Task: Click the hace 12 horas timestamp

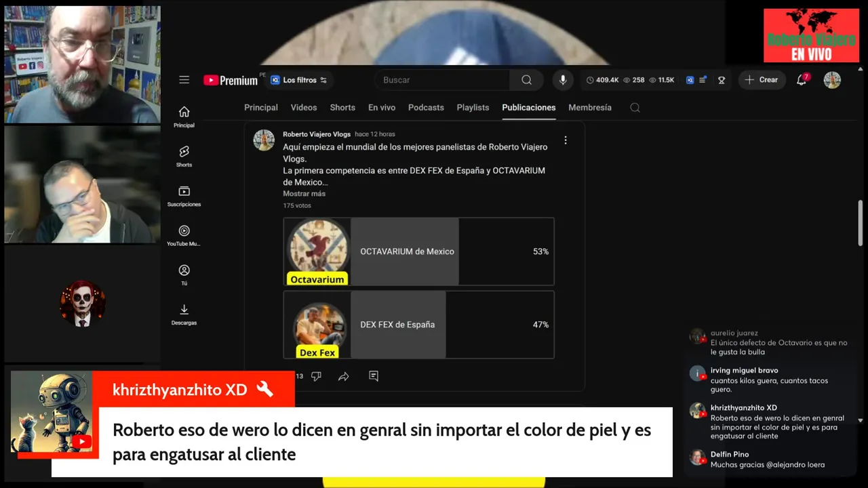Action: click(374, 134)
